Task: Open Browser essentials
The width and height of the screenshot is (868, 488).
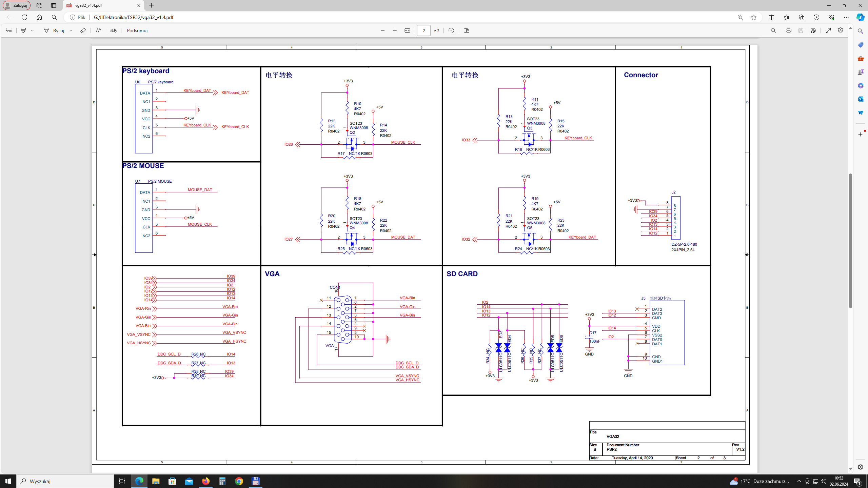Action: click(831, 17)
